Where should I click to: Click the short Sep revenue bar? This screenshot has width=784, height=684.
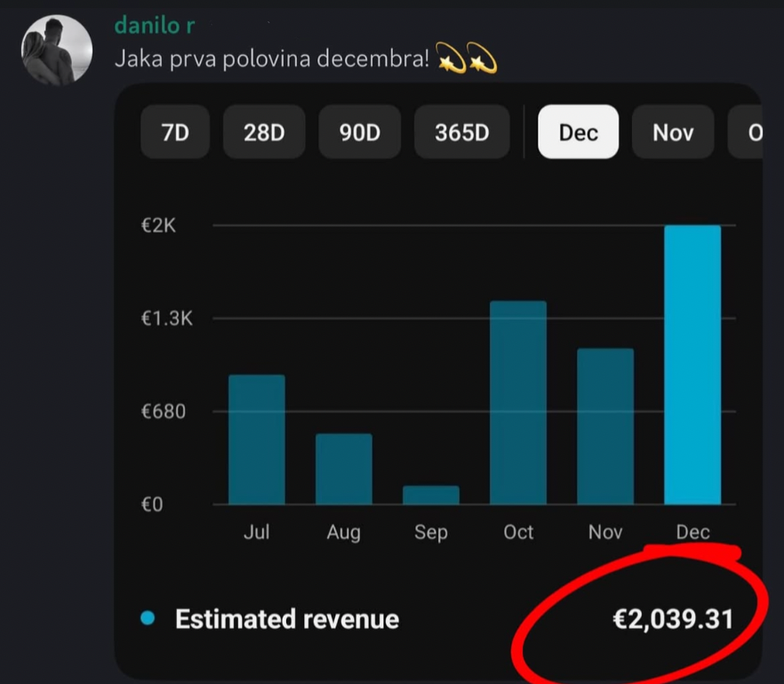point(430,495)
